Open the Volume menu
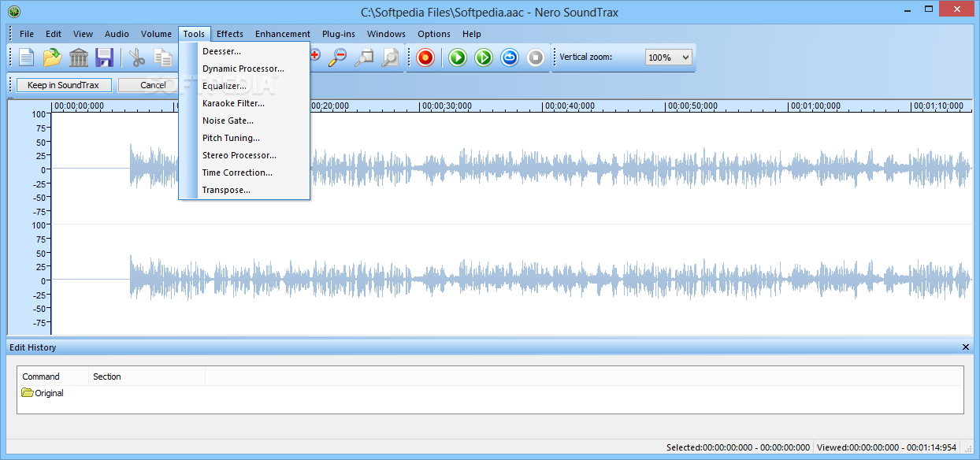 156,34
